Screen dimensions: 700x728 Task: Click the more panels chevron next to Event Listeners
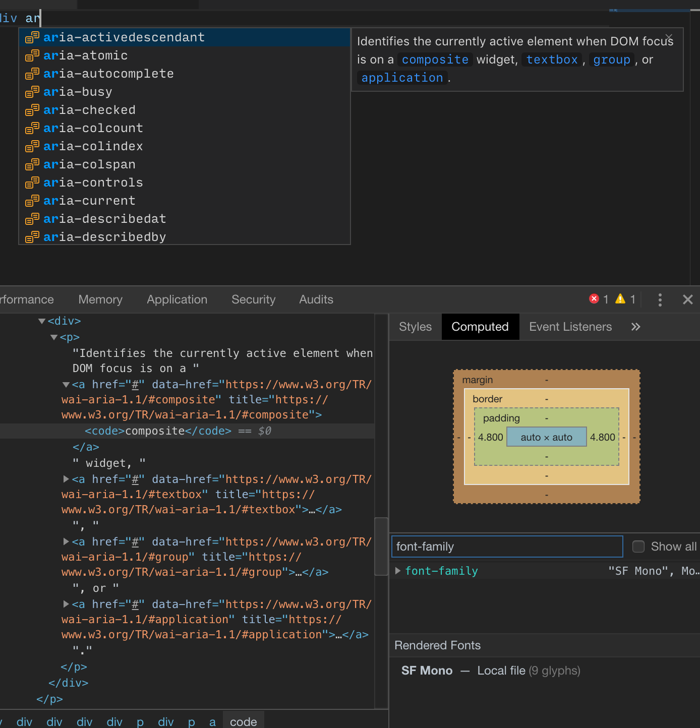click(635, 327)
